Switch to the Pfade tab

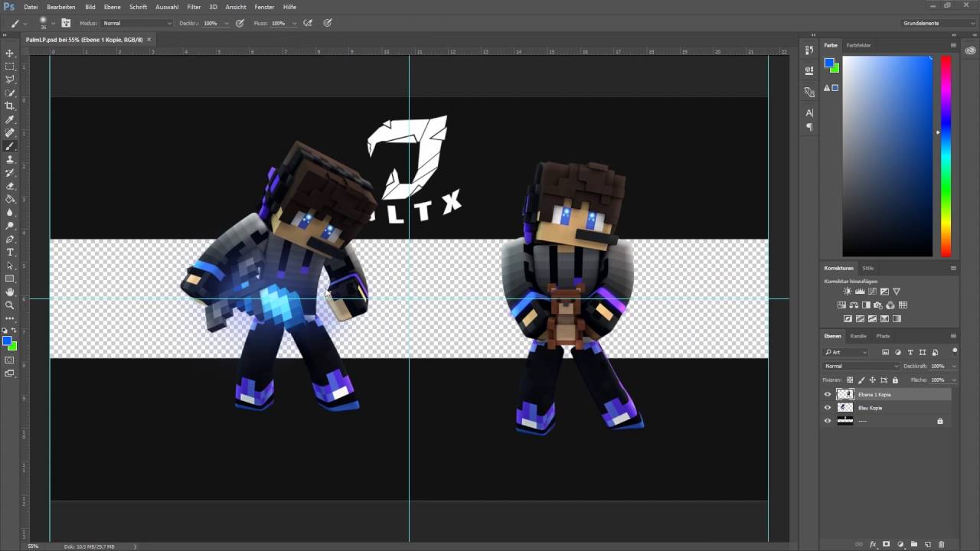883,336
